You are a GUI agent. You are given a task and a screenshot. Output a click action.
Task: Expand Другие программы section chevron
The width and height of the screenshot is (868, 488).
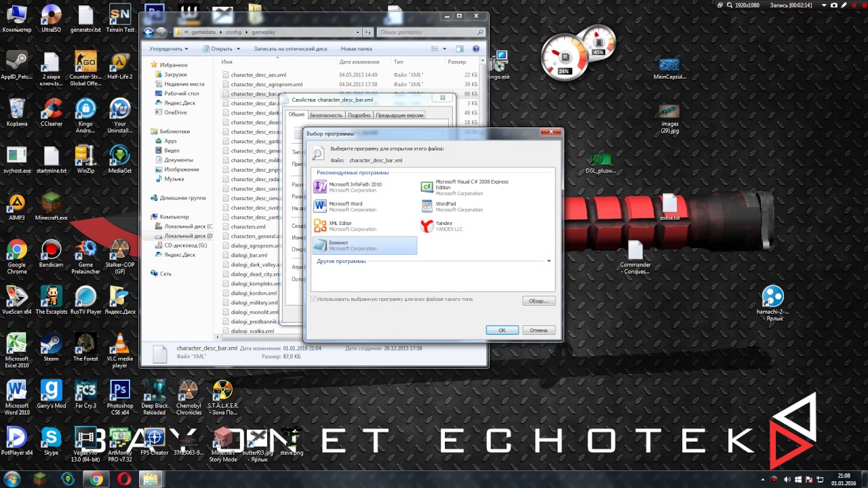549,261
